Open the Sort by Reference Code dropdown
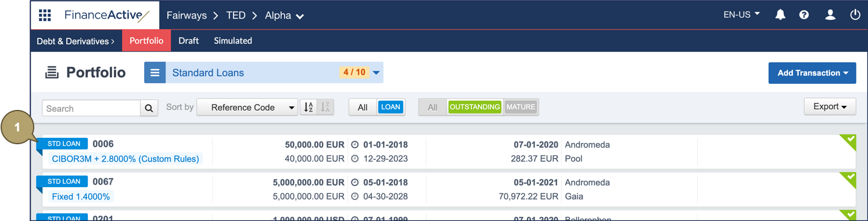Viewport: 868px width, 221px height. [x=248, y=107]
